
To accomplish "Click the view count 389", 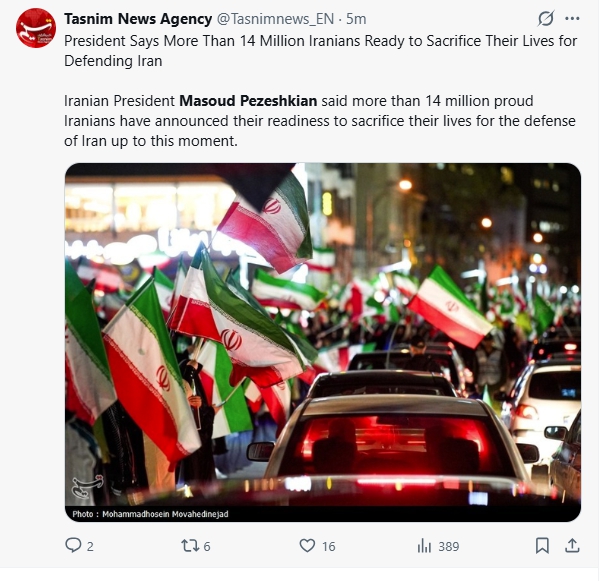I will click(x=449, y=546).
